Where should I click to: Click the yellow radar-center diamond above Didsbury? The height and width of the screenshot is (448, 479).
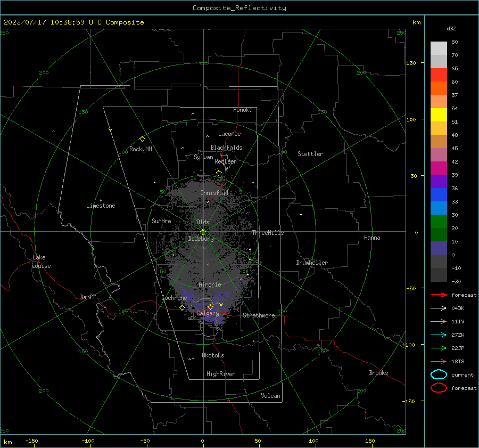coord(203,232)
